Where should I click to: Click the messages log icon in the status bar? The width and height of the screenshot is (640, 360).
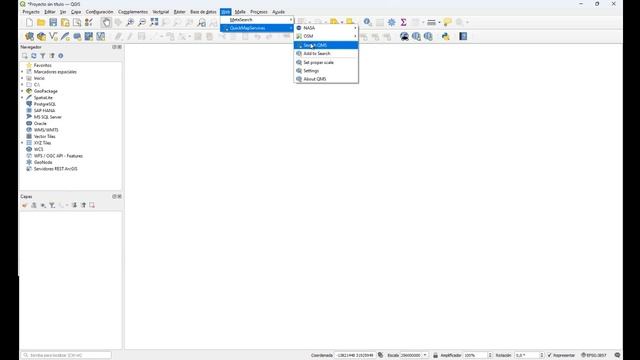pos(617,355)
